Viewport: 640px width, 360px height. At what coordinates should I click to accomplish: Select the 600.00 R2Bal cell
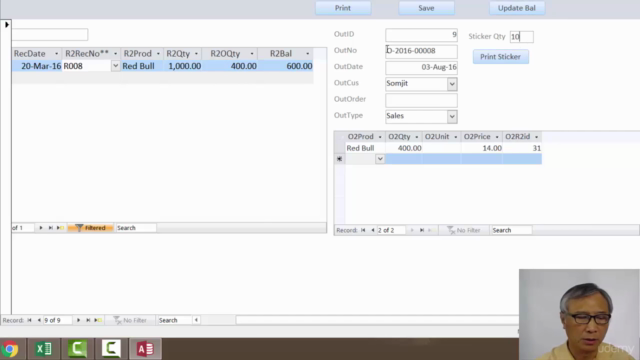(286, 66)
